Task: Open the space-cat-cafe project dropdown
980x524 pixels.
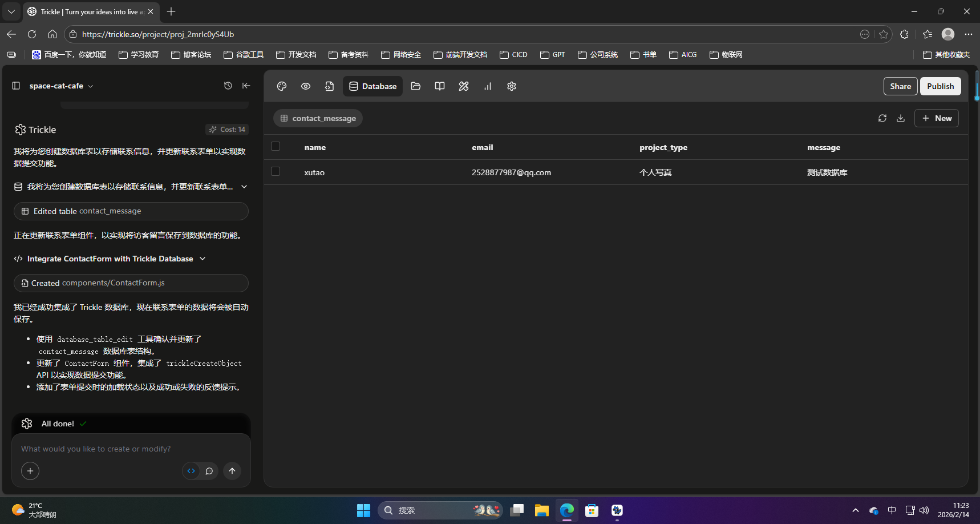Action: [x=61, y=86]
